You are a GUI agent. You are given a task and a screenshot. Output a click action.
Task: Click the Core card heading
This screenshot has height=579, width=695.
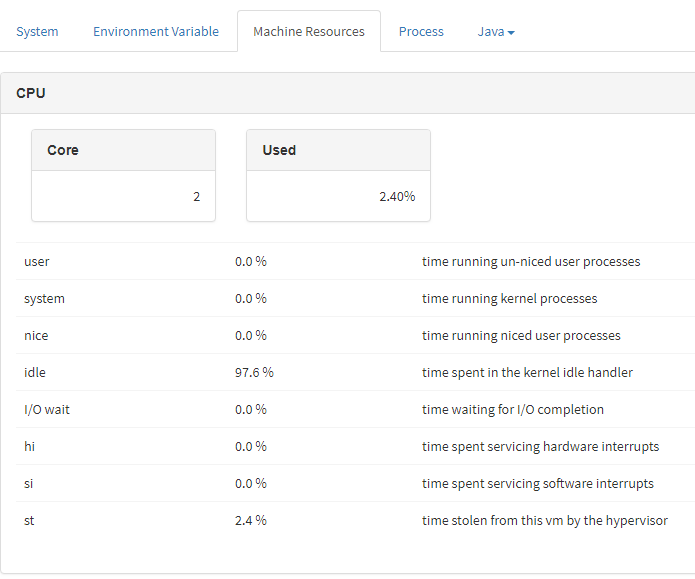click(63, 150)
